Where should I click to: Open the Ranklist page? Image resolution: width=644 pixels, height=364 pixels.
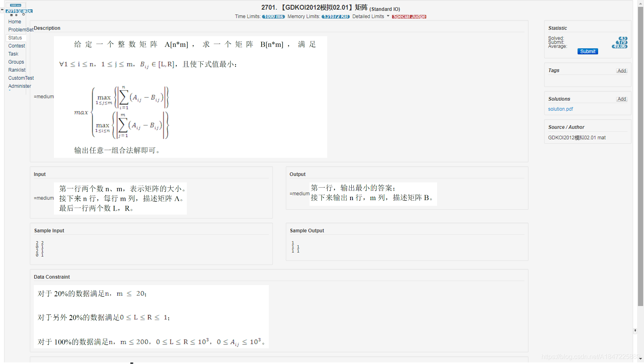click(x=17, y=70)
